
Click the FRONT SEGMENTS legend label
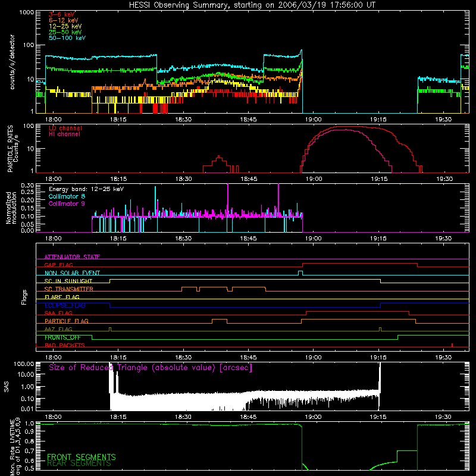(x=82, y=457)
